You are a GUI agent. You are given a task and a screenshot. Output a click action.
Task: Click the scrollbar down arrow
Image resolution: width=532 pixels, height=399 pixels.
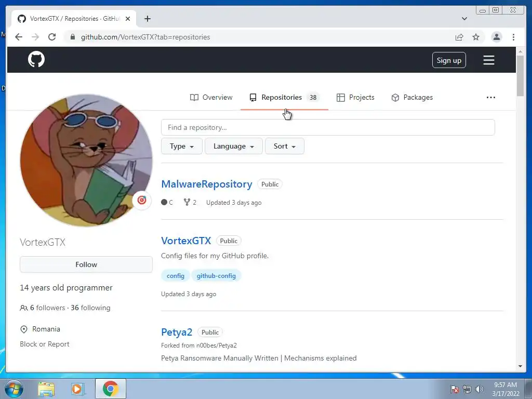520,366
